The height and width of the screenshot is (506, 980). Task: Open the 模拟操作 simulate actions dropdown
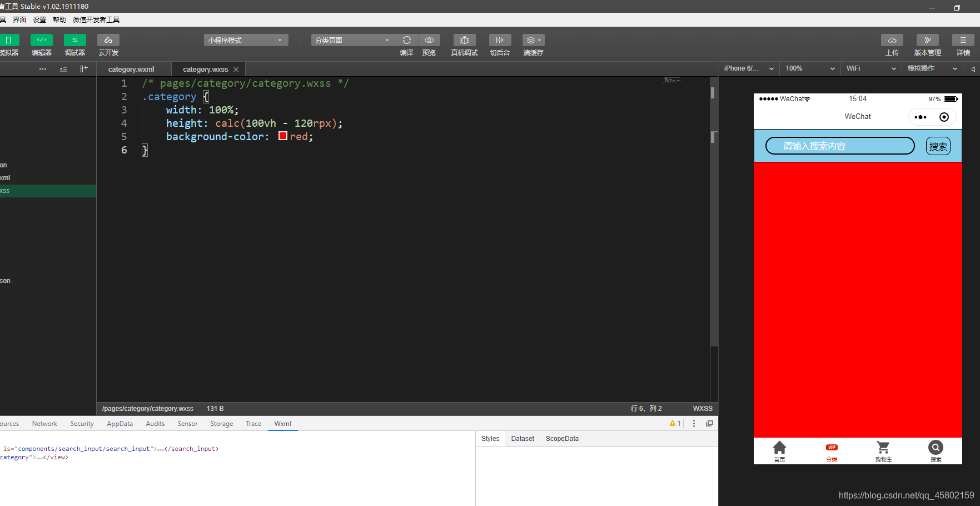[x=932, y=68]
